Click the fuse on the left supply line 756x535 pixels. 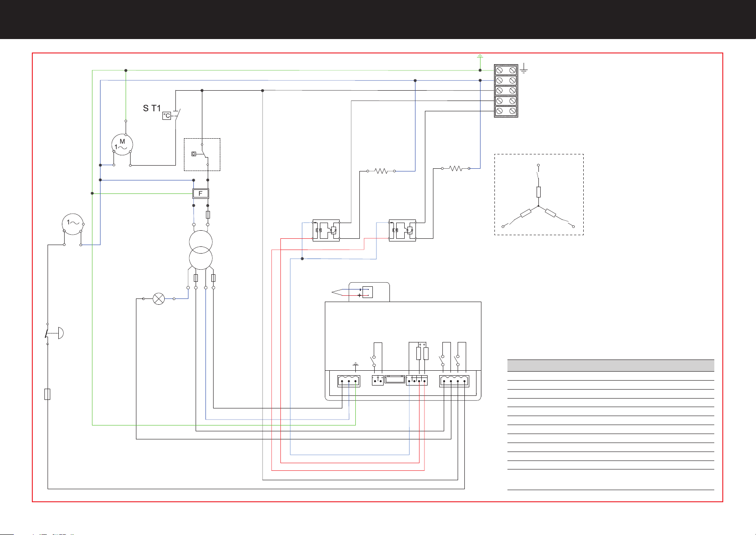(x=48, y=394)
